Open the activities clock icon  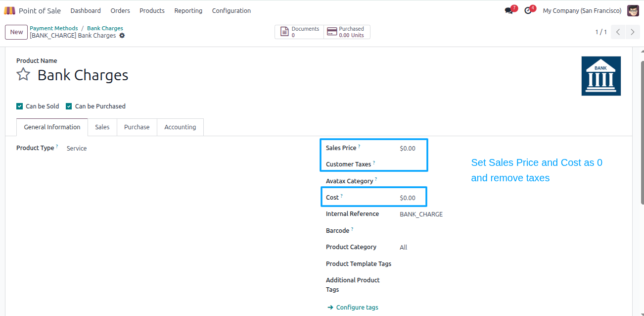(528, 10)
